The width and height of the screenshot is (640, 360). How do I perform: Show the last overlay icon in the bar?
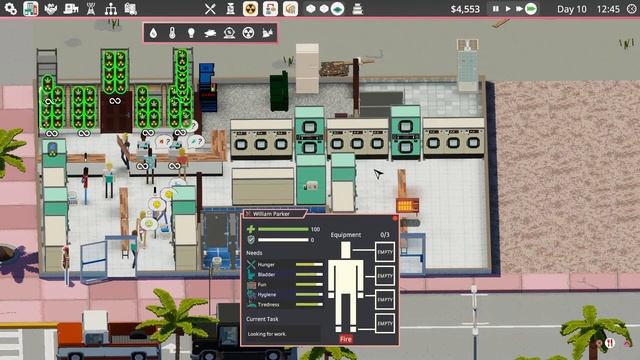pos(267,33)
